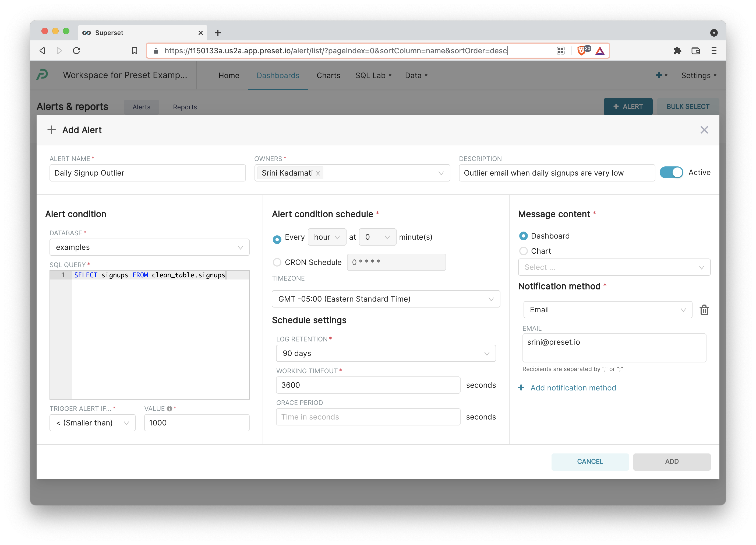Screen dimensions: 756x545
Task: Remove Srini Kadamati from owners
Action: coord(318,173)
